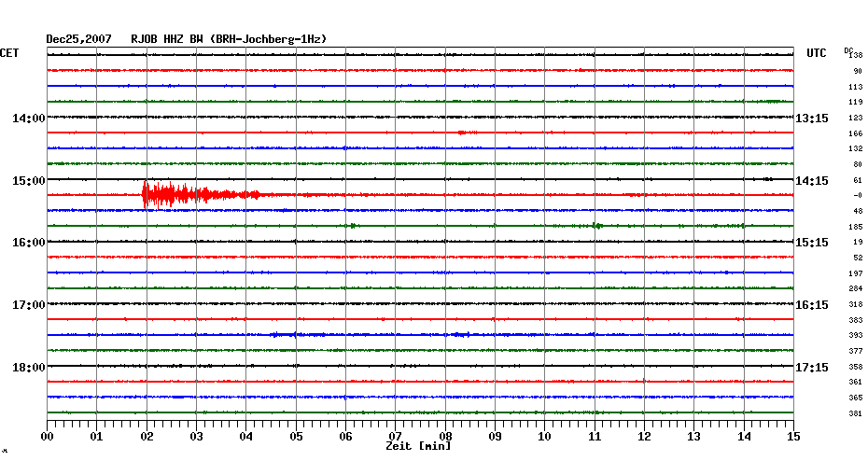Select the station title RJOB HHZ BW
868x461 pixels.
[167, 39]
